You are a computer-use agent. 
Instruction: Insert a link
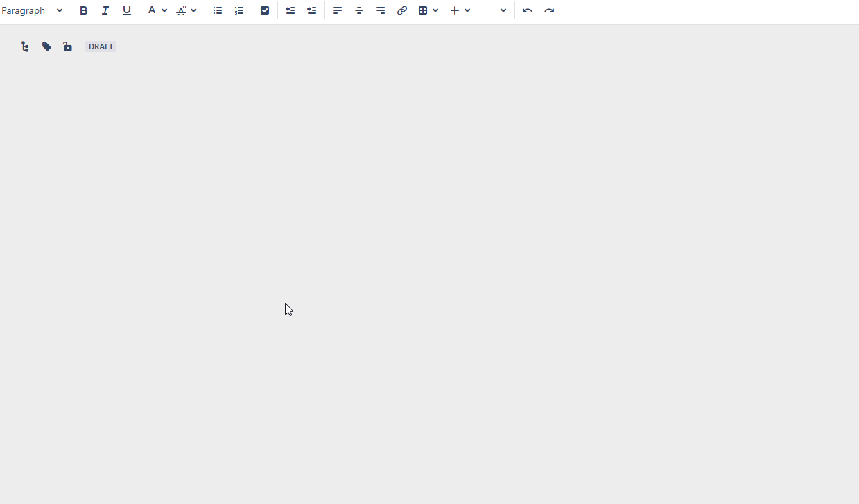[402, 10]
